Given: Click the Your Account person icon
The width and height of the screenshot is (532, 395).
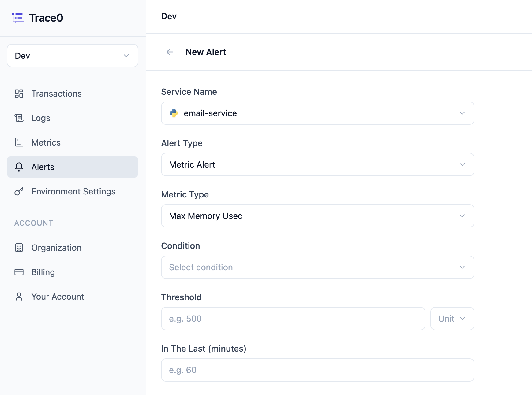Looking at the screenshot, I should [x=19, y=297].
